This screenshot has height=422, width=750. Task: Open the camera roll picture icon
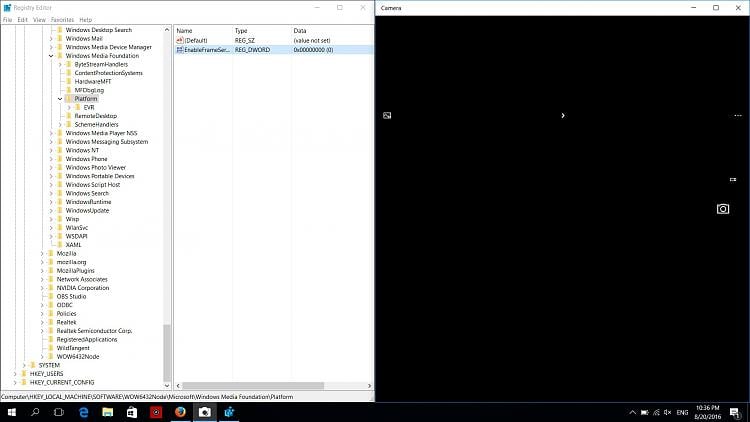[387, 115]
